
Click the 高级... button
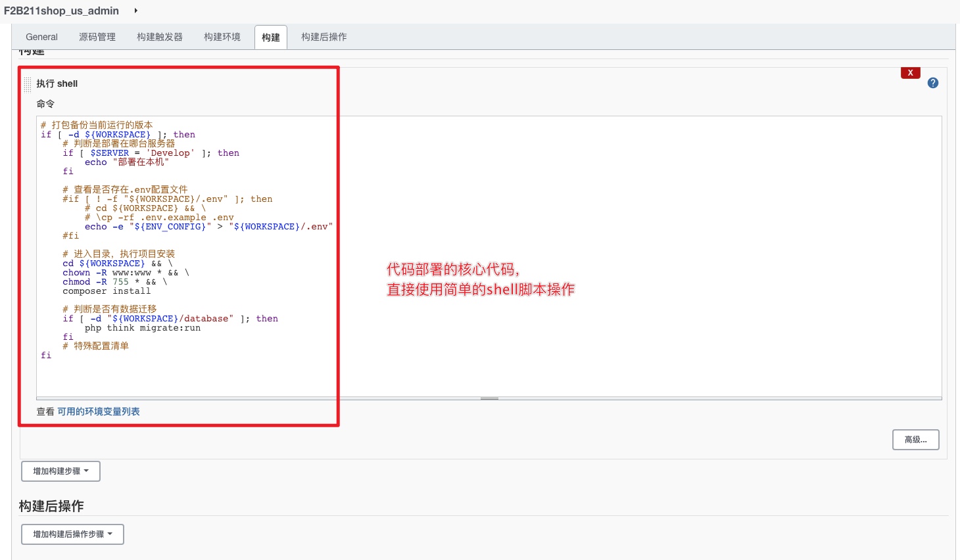point(915,440)
